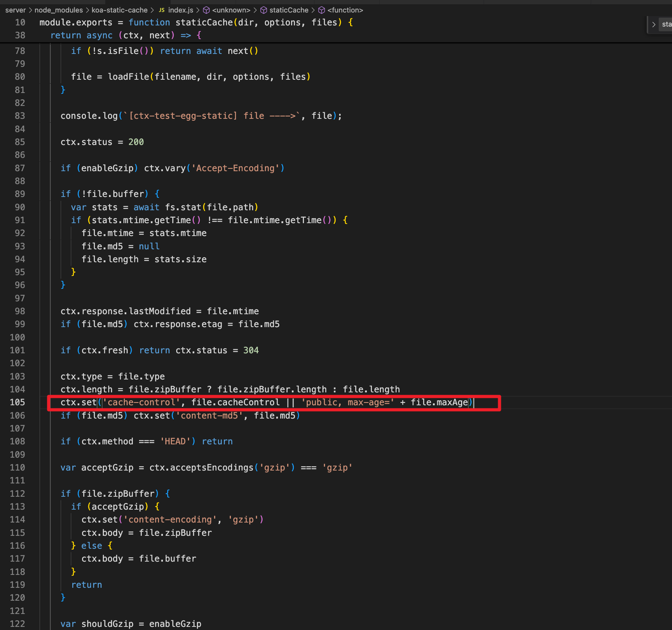Select the koa-static-cache breadcrumb
Viewport: 672px width, 630px height.
point(120,10)
